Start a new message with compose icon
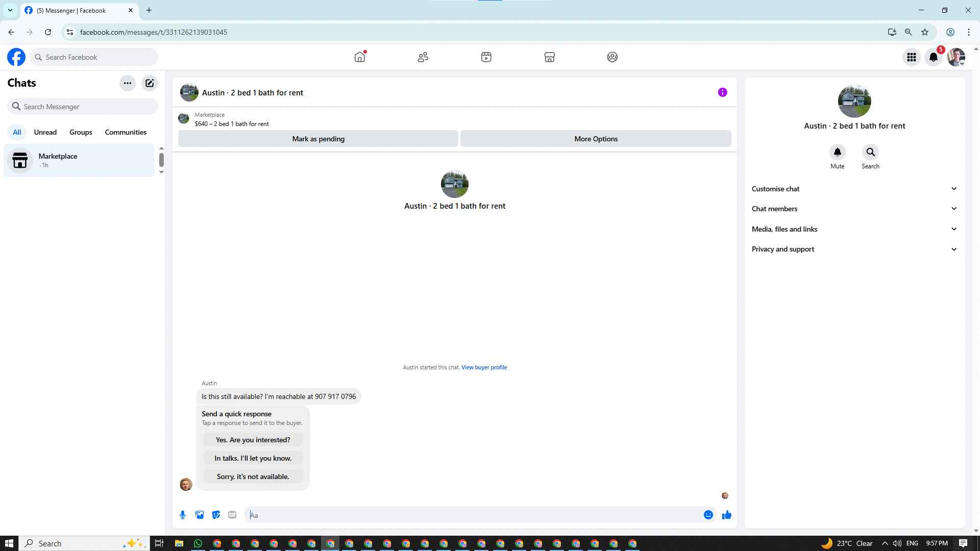The height and width of the screenshot is (551, 980). [150, 83]
